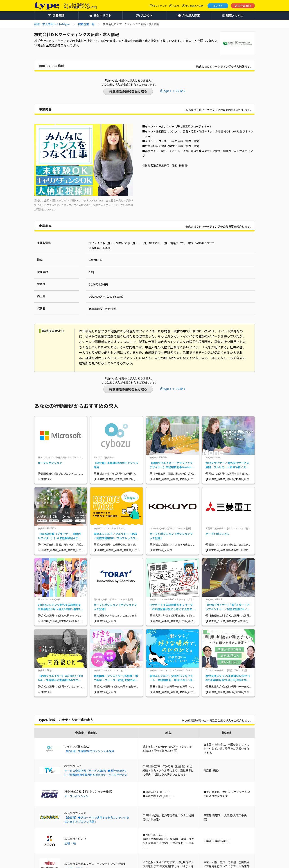Click the DKマーケティング company logo
This screenshot has height=868, width=289.
click(237, 43)
